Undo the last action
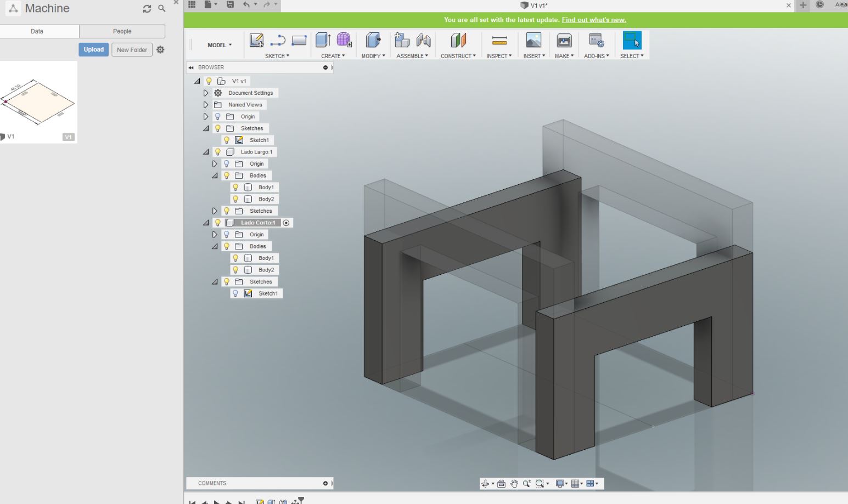Image resolution: width=848 pixels, height=504 pixels. click(246, 5)
